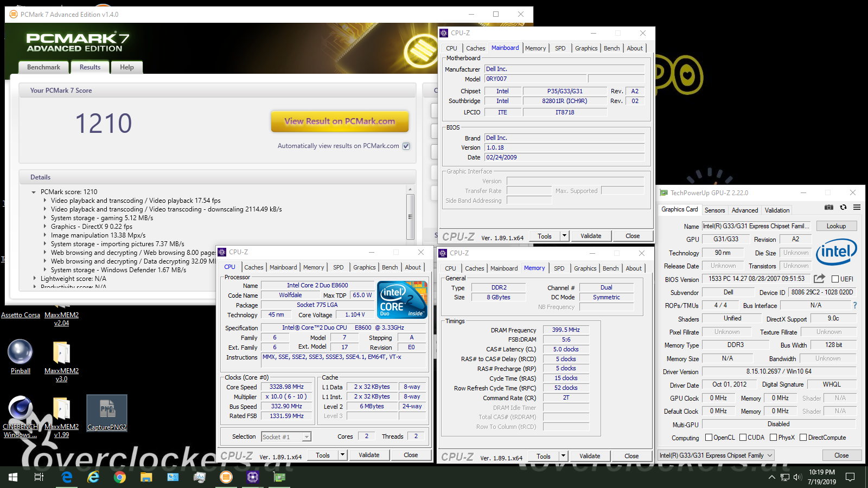The height and width of the screenshot is (488, 868).
Task: Click the performance monitor taskbar icon
Action: [x=200, y=477]
